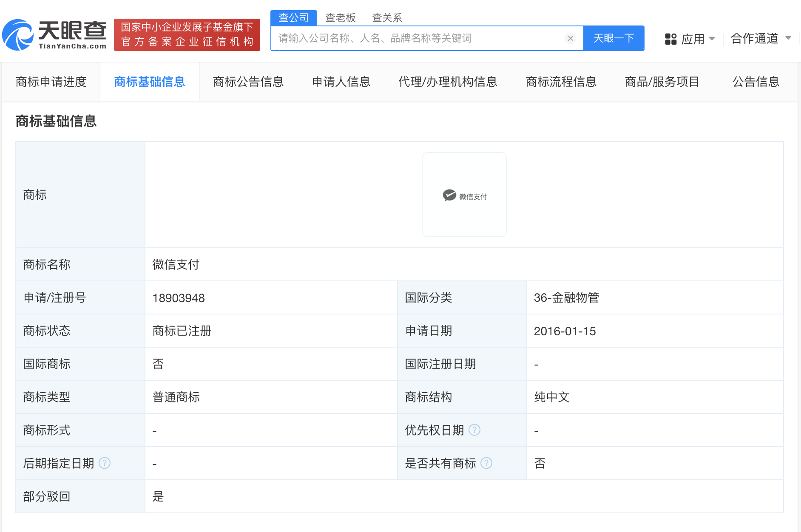The width and height of the screenshot is (801, 532).
Task: Open the 微信支付 trademark image
Action: (464, 195)
